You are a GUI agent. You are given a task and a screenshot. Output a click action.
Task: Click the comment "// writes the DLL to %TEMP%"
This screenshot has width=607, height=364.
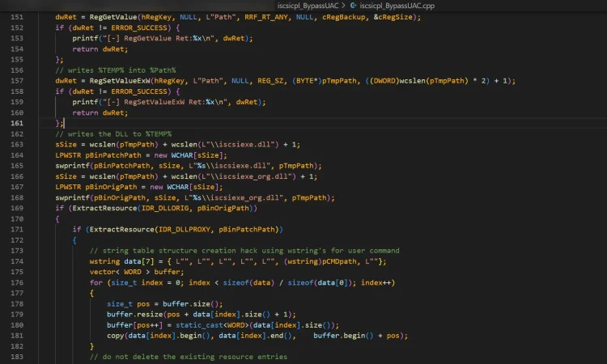click(x=113, y=134)
